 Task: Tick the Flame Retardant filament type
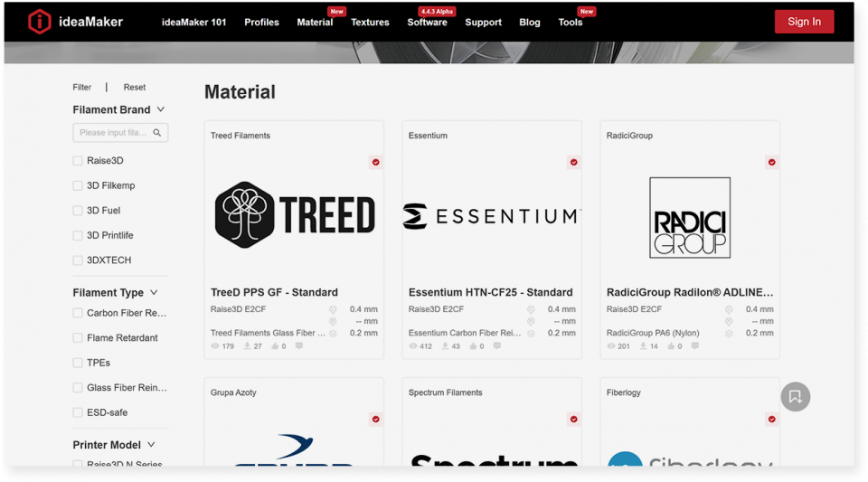tap(78, 338)
